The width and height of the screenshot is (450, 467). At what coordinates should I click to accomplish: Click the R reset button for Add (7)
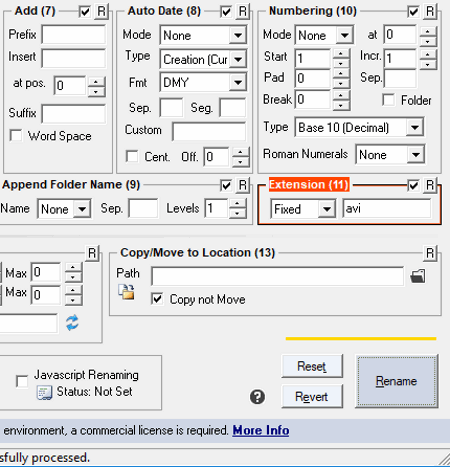click(102, 12)
